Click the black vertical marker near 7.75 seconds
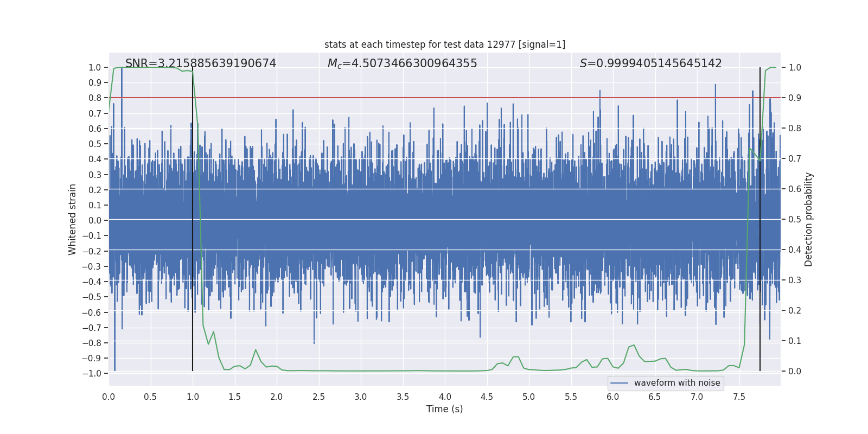The width and height of the screenshot is (868, 434). tap(760, 219)
